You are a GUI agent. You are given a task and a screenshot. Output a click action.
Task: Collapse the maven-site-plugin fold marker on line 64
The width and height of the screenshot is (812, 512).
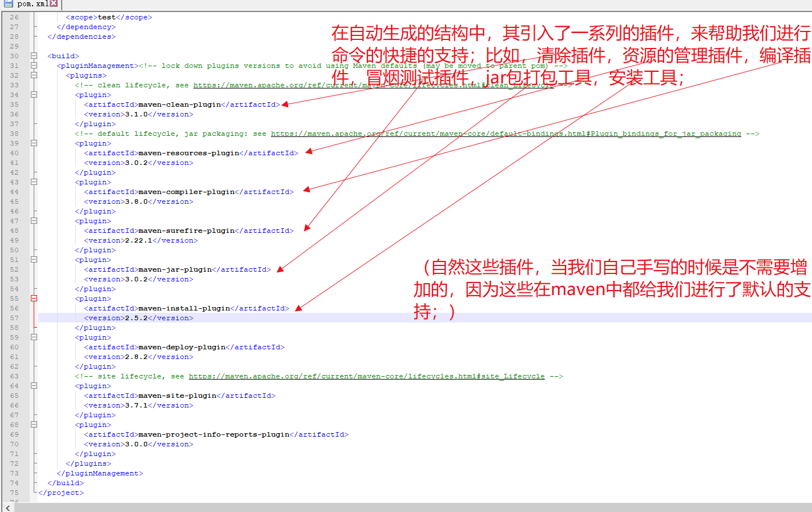(34, 385)
